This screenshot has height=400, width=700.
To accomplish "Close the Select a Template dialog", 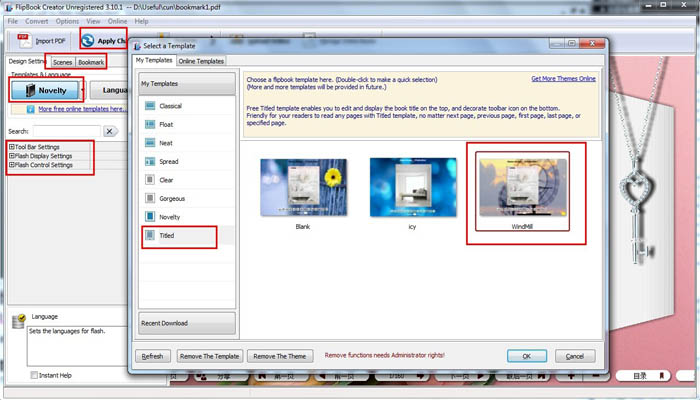I will (592, 43).
